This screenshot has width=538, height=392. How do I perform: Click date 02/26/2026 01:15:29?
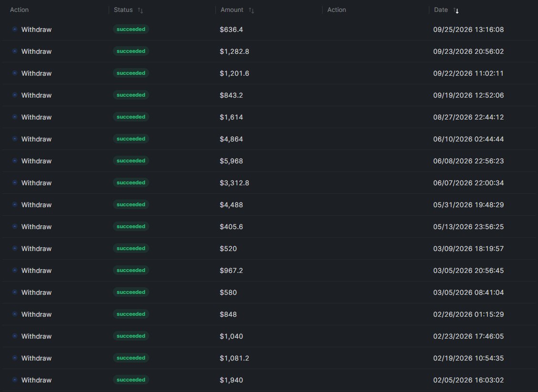coord(468,315)
